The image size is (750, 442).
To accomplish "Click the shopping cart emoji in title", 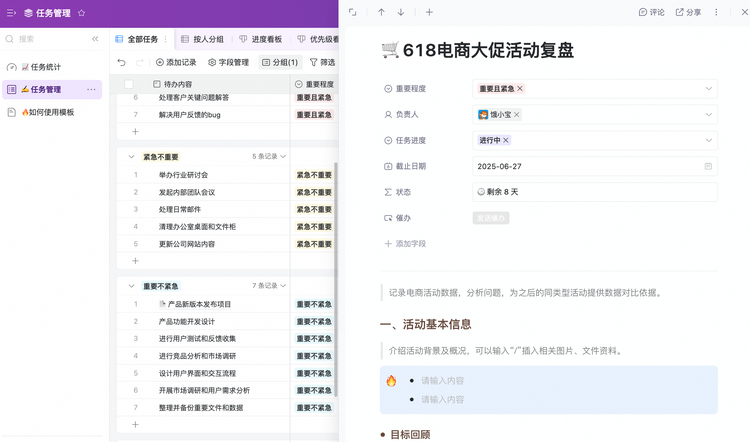I will (390, 50).
